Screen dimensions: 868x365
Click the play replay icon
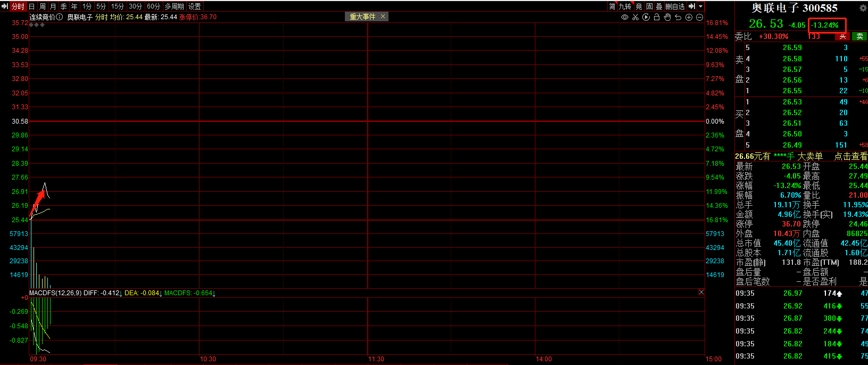tap(646, 17)
